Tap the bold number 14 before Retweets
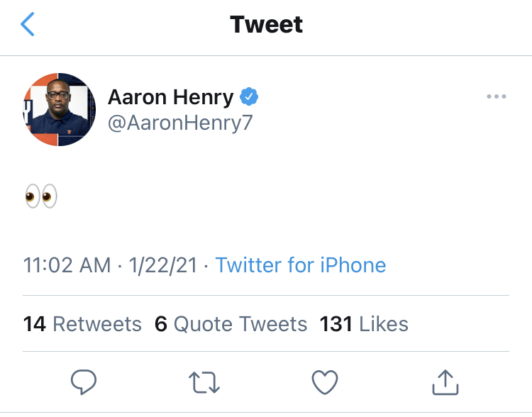This screenshot has width=532, height=417. click(35, 324)
